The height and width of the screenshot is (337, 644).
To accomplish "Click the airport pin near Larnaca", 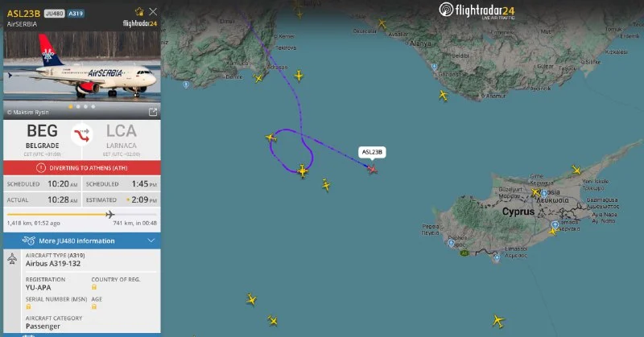I will pos(555,224).
